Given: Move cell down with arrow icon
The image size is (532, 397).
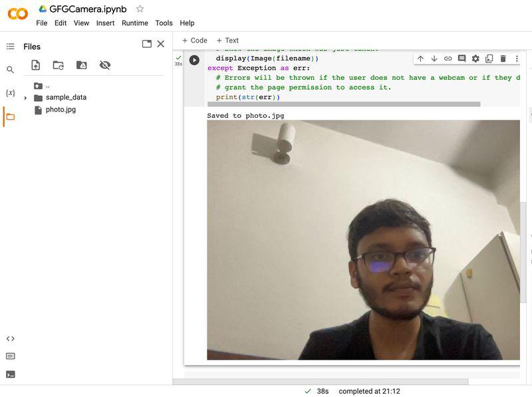Looking at the screenshot, I should tap(434, 59).
